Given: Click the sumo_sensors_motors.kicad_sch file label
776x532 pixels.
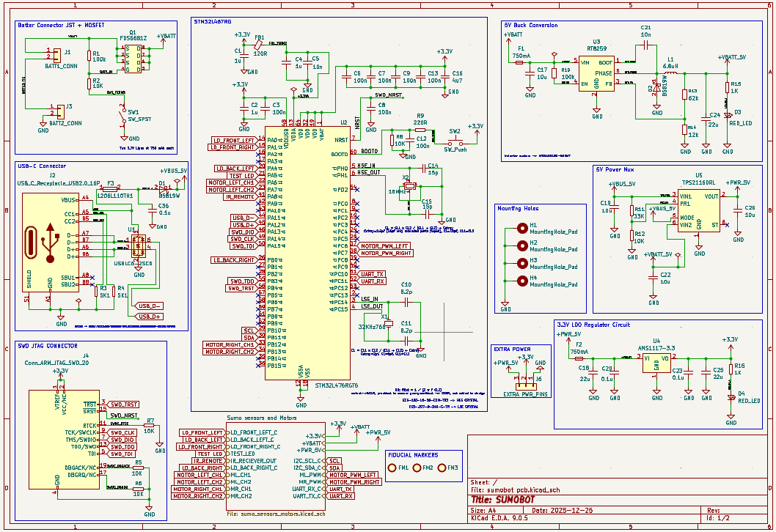Looking at the screenshot, I should click(x=276, y=514).
